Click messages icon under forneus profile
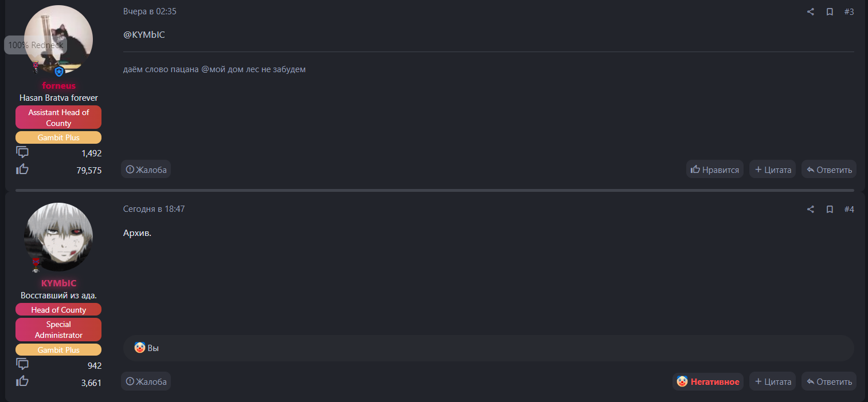 (22, 152)
